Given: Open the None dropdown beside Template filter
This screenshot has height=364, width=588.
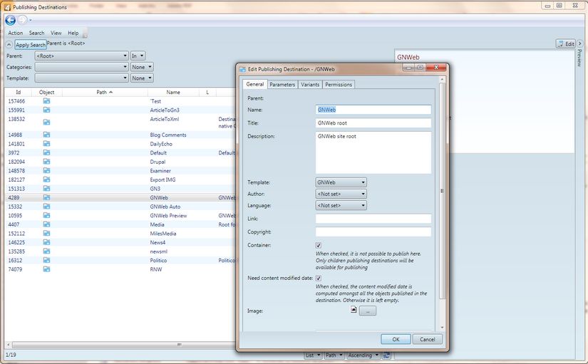Looking at the screenshot, I should [x=142, y=78].
